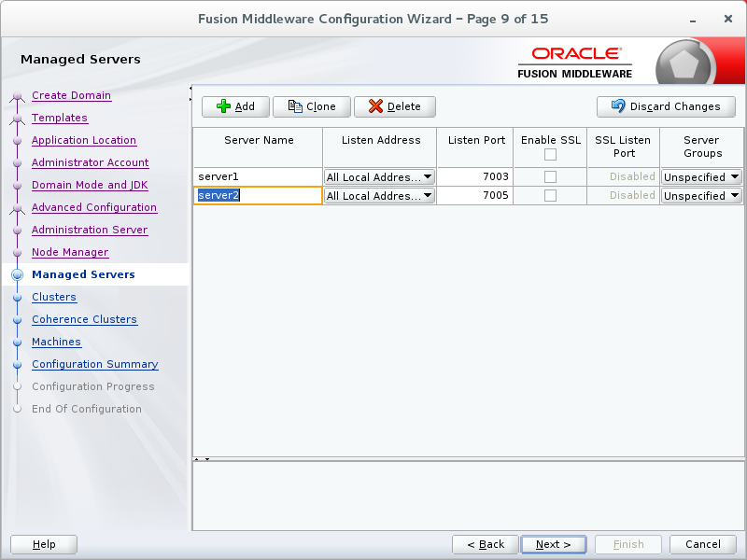Click the Next button
The image size is (747, 560).
(553, 544)
